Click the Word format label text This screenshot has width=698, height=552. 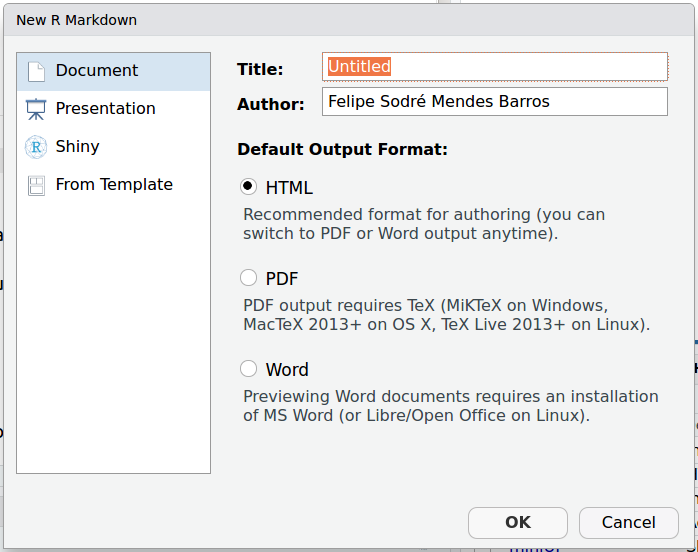[287, 370]
